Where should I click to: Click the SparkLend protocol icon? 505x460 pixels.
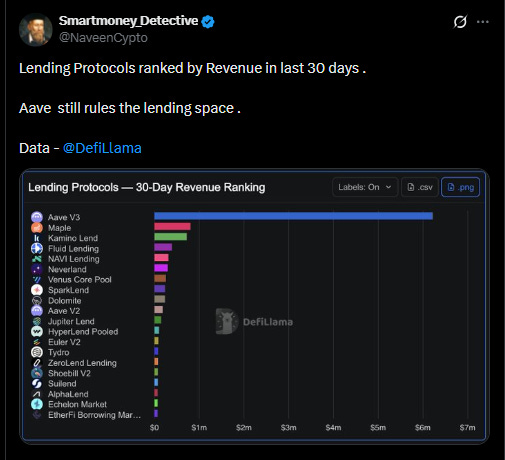coord(37,290)
